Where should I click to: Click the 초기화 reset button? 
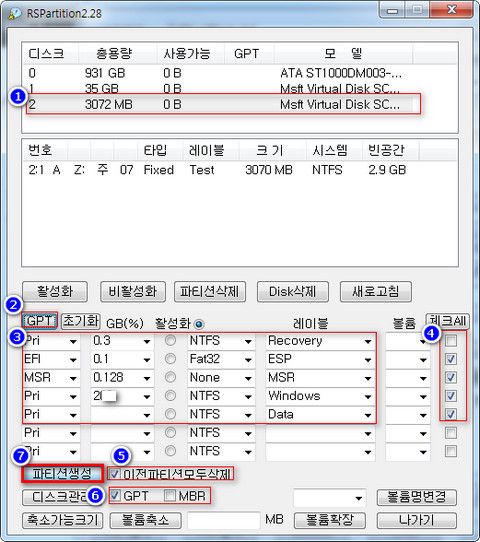point(81,321)
